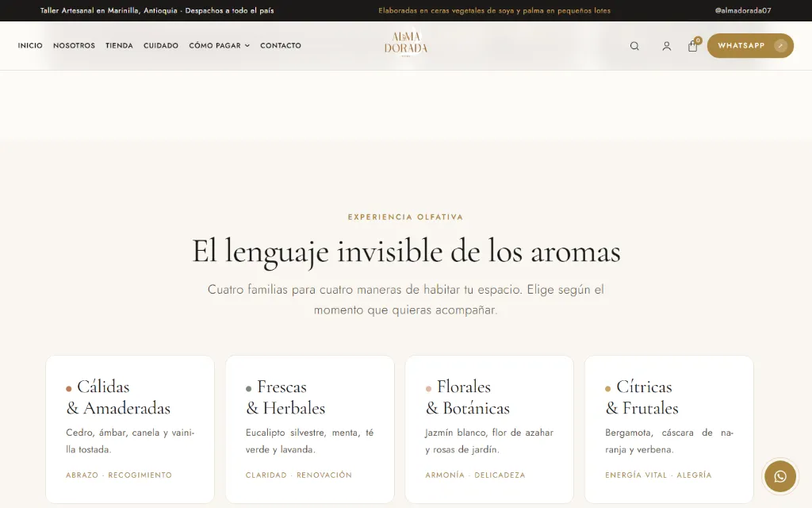Viewport: 812px width, 508px height.
Task: Click the heading El lenguaje invisible de los aromas
Action: [406, 252]
